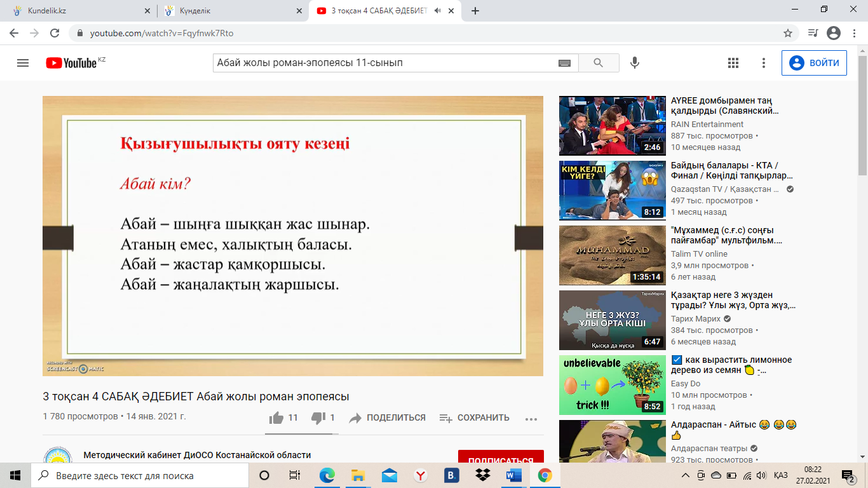Click the main video player
The image size is (868, 488).
click(293, 236)
